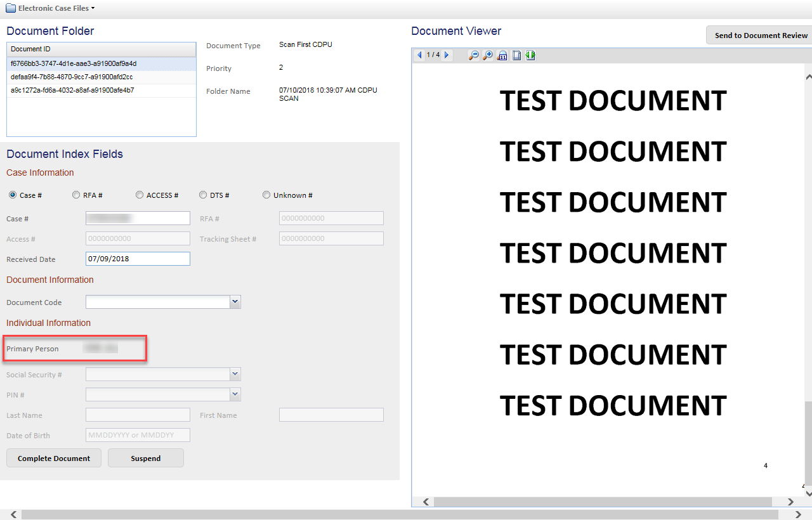
Task: Select the ACCESS # radio button
Action: tap(140, 195)
